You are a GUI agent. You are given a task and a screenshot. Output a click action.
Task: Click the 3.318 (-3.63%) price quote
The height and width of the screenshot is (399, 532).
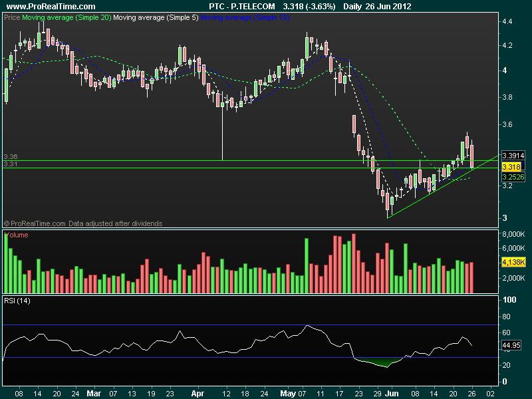309,7
